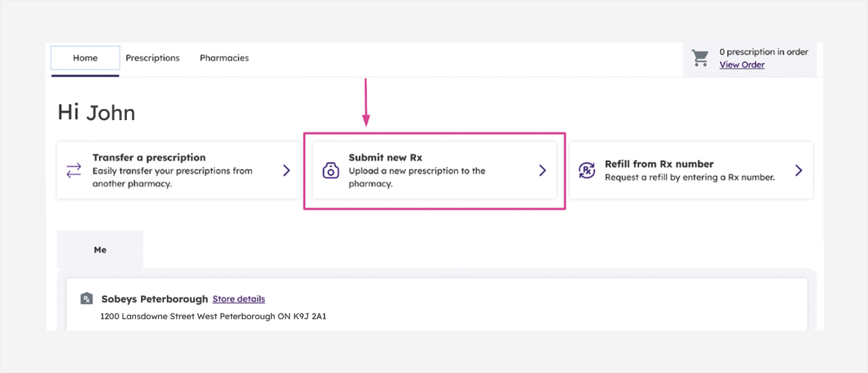Click the transfer arrows icon
This screenshot has height=373, width=868.
pos(74,170)
